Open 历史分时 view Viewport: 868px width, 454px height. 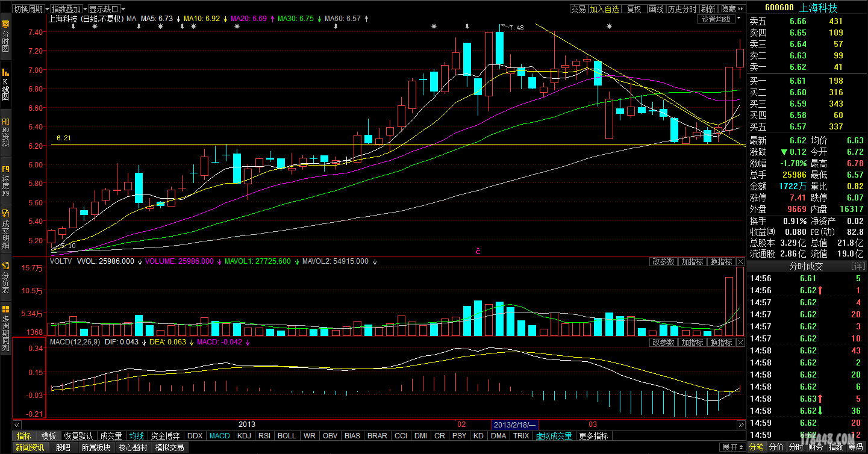[x=682, y=9]
